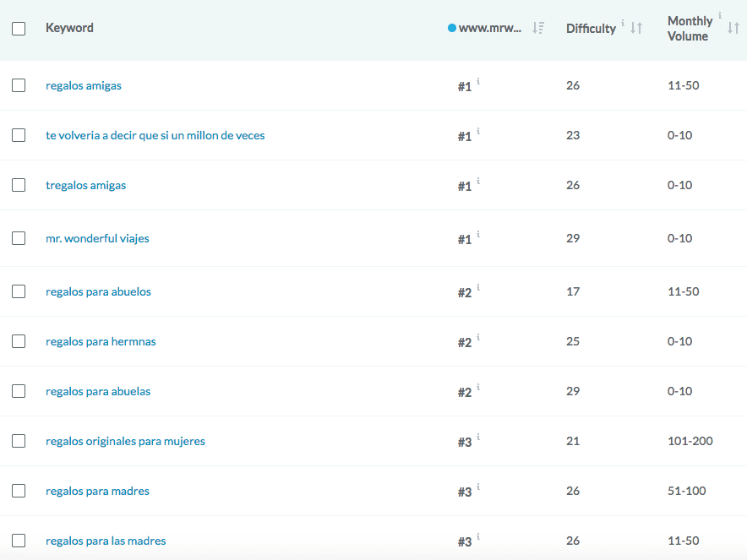This screenshot has height=560, width=747.
Task: Check the box for regalos amigas
Action: point(19,85)
